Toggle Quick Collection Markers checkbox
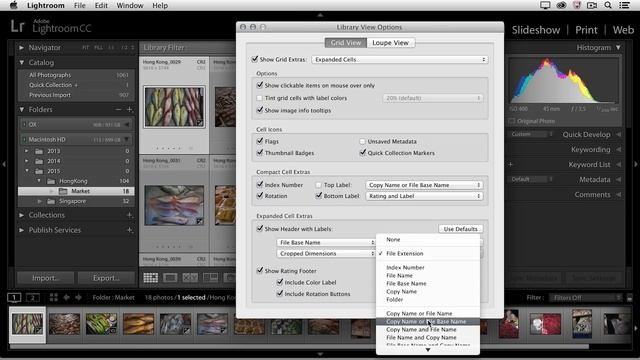This screenshot has height=360, width=640. coord(362,152)
